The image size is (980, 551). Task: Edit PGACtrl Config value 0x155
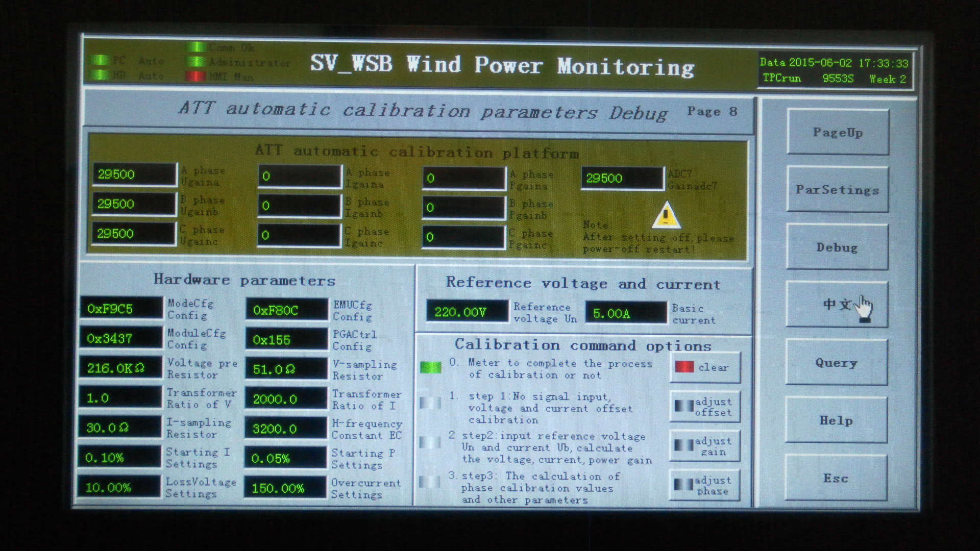(286, 340)
